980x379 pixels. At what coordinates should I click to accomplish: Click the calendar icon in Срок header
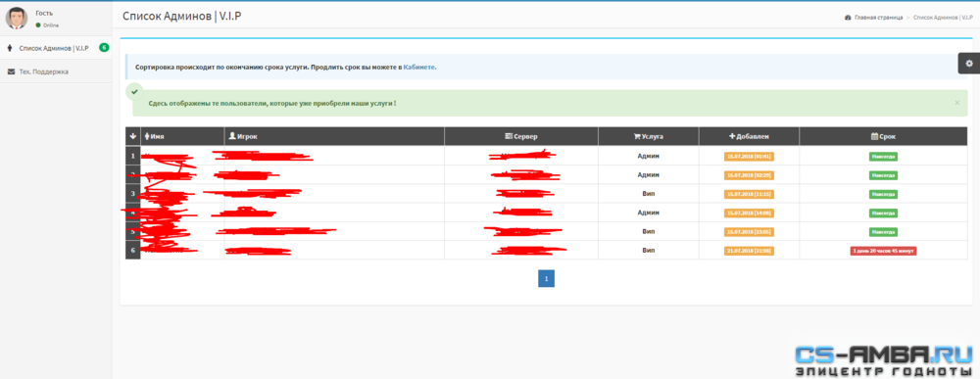click(x=874, y=136)
